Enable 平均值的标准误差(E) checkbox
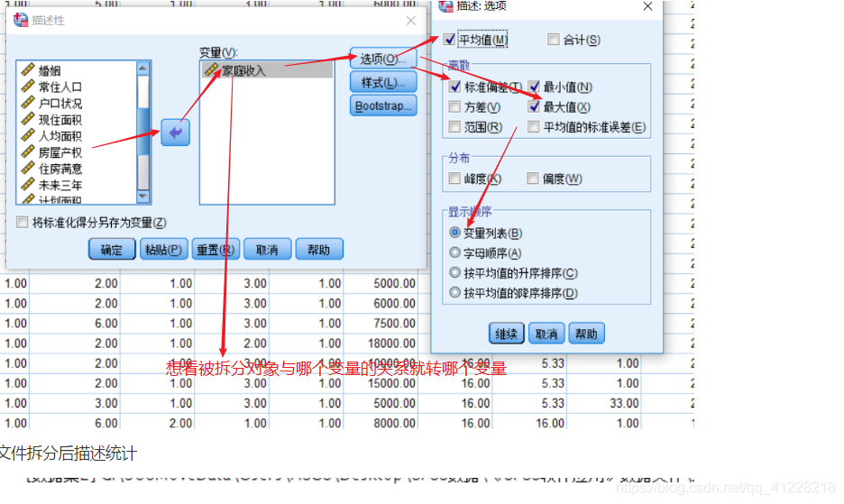This screenshot has height=504, width=844. 534,126
